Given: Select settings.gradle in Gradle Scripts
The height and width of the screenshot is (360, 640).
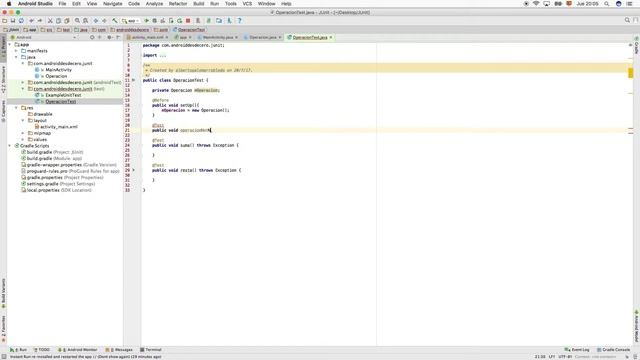Looking at the screenshot, I should click(60, 184).
